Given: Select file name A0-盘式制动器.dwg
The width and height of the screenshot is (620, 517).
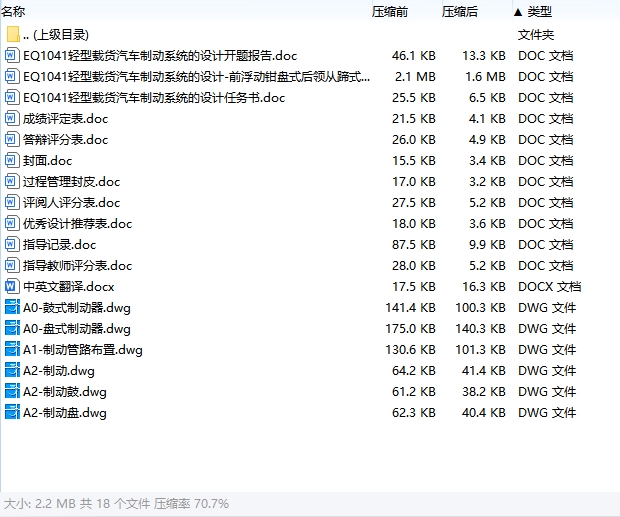Looking at the screenshot, I should pos(77,328).
